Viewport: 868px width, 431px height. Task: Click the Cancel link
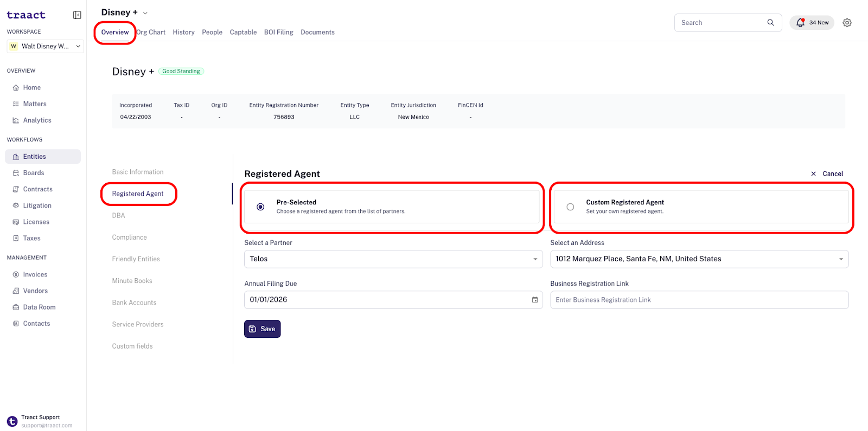[833, 174]
